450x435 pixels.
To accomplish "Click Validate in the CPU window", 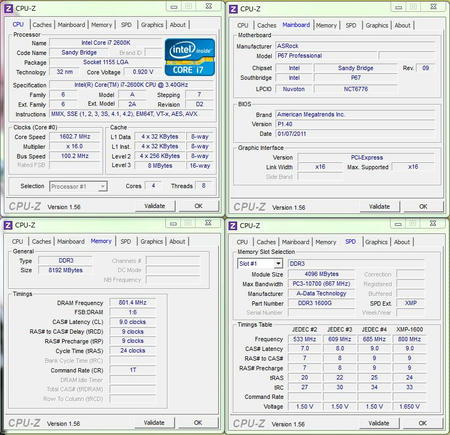I will pos(155,206).
